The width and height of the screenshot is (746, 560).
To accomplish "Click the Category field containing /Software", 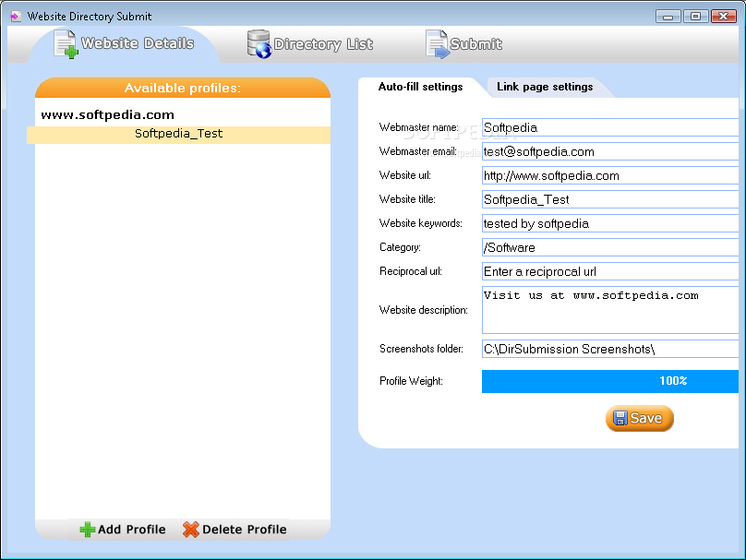I will click(610, 247).
